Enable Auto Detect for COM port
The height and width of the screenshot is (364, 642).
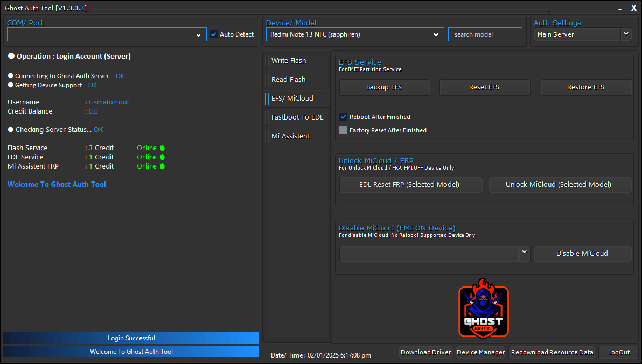pyautogui.click(x=215, y=34)
